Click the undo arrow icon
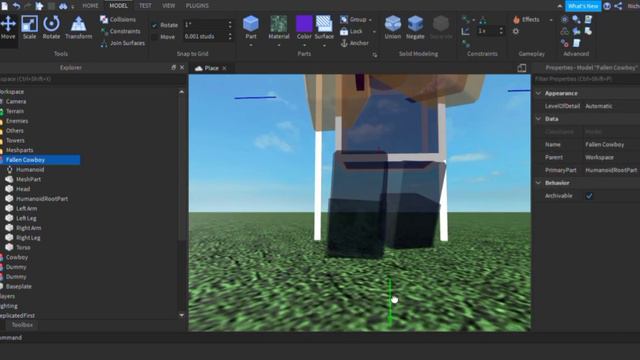Viewport: 640px width, 360px height. tap(16, 6)
